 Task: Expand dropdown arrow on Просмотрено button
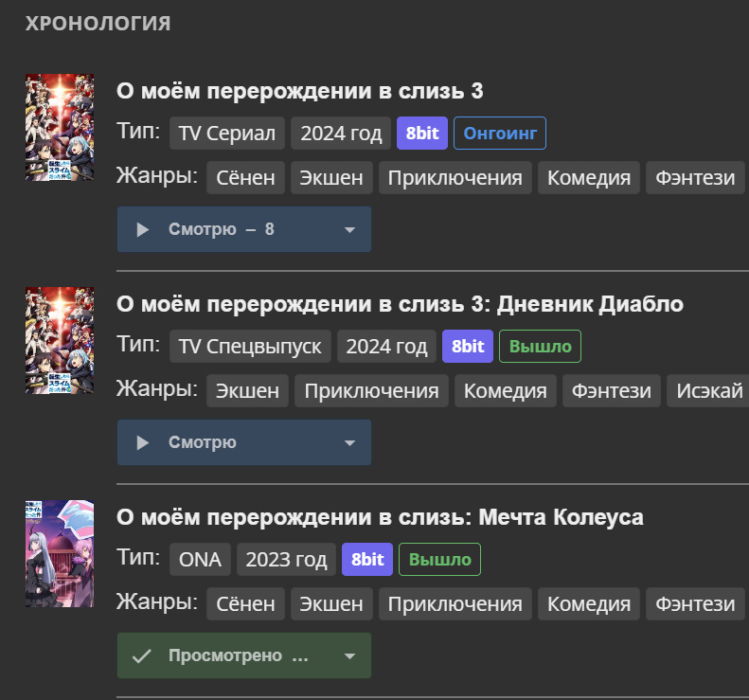pos(349,655)
